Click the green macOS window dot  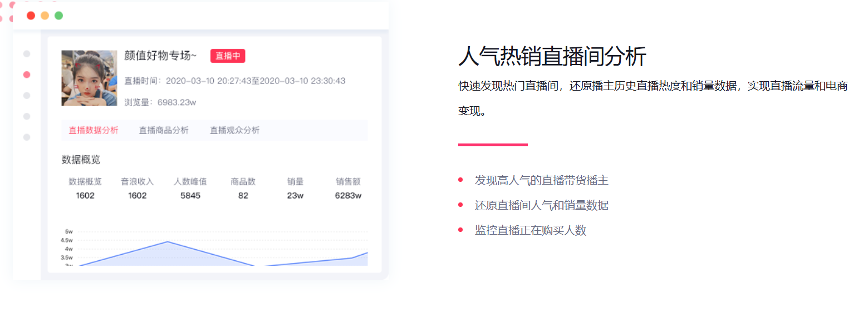coord(58,16)
